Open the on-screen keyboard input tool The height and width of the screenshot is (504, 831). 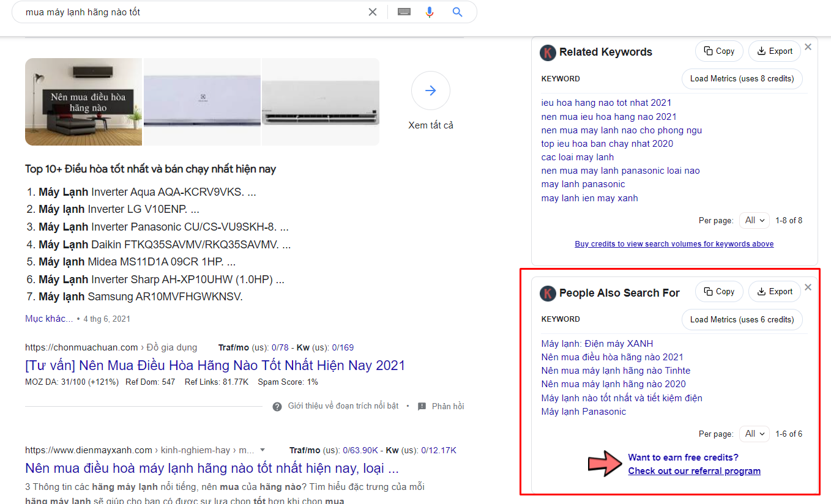404,12
